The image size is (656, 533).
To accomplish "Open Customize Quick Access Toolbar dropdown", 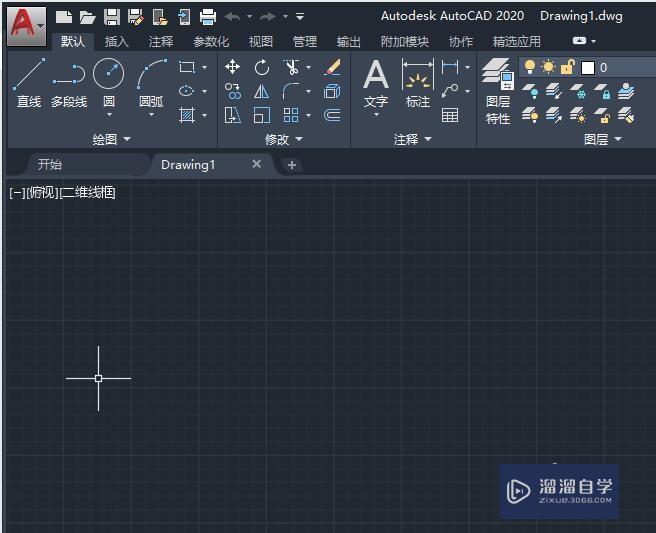I will [300, 17].
